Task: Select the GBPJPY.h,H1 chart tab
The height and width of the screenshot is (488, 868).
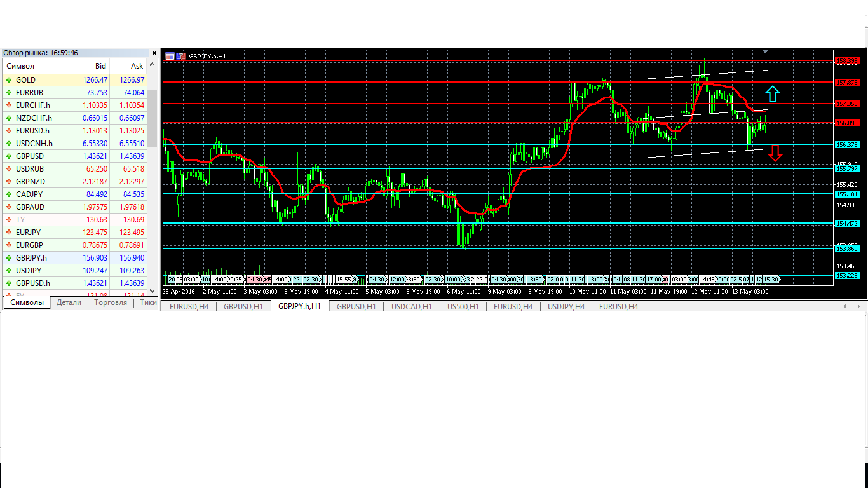Action: click(299, 306)
